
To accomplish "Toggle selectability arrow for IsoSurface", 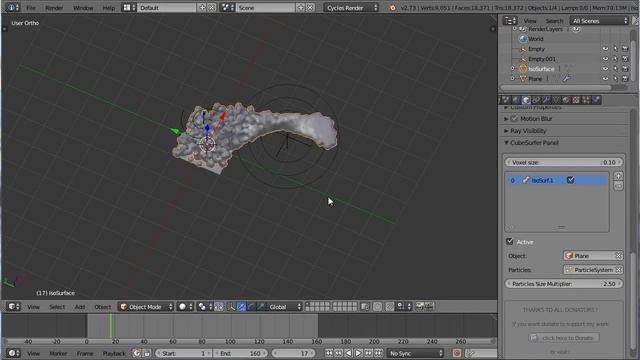I will point(615,69).
